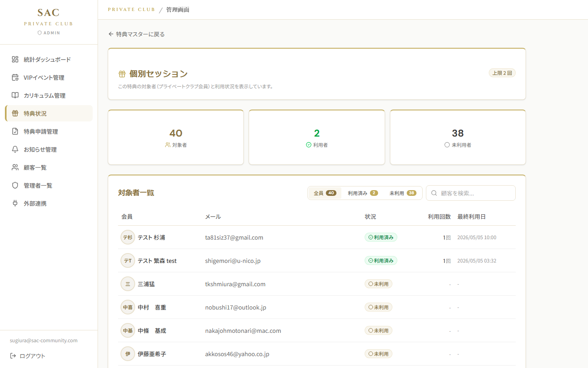
Task: Click the 利用回数 column header
Action: (x=439, y=216)
